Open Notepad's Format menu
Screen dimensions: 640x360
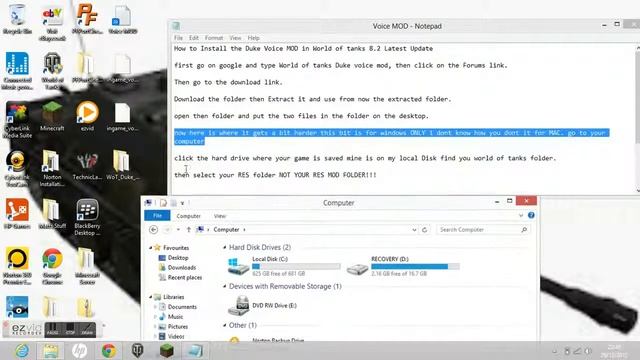[214, 38]
